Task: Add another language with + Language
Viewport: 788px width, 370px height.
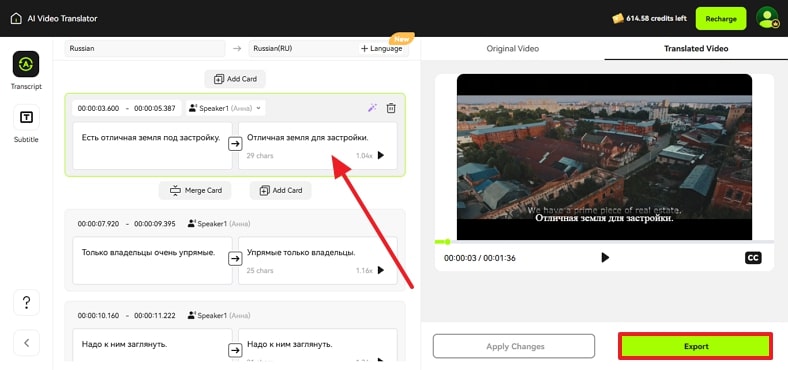Action: click(x=381, y=49)
